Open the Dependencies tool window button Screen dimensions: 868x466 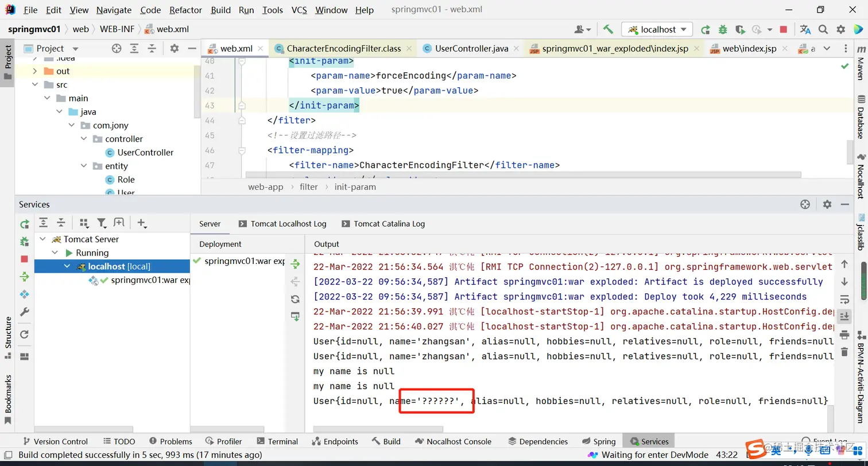click(x=538, y=441)
